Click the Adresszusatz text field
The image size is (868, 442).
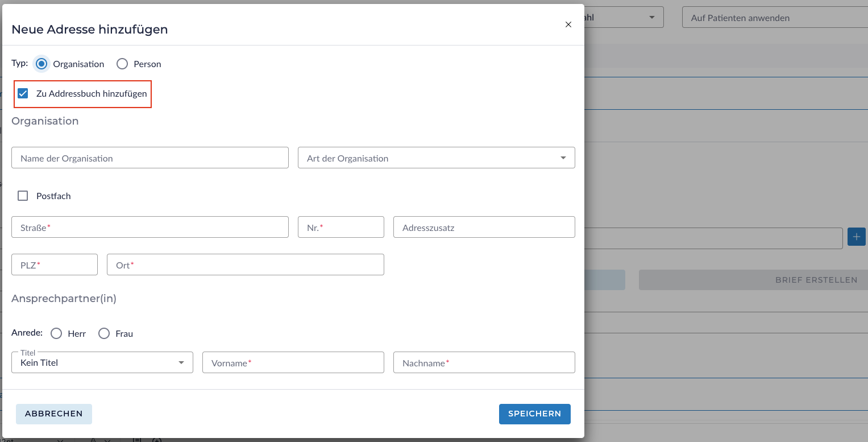coord(484,228)
